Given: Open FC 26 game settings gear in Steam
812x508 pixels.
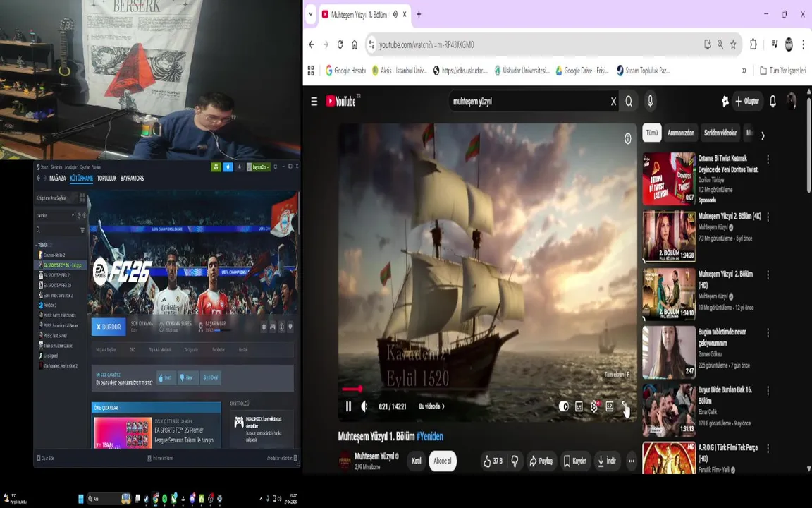Looking at the screenshot, I should [x=264, y=327].
